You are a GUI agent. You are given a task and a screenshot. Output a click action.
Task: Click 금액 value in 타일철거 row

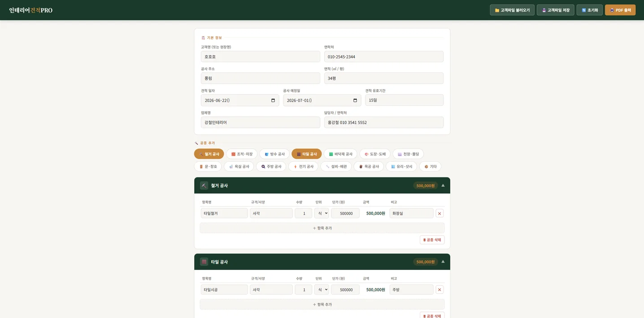375,213
